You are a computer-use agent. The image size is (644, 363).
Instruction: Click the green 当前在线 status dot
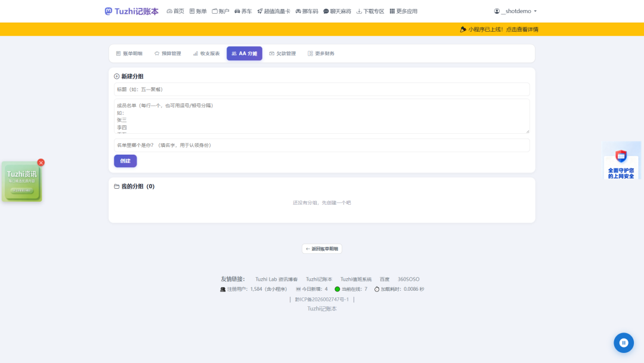click(x=337, y=289)
